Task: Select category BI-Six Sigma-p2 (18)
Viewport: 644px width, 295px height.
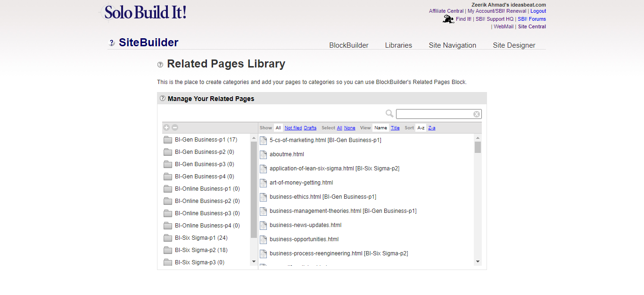Action: [201, 250]
